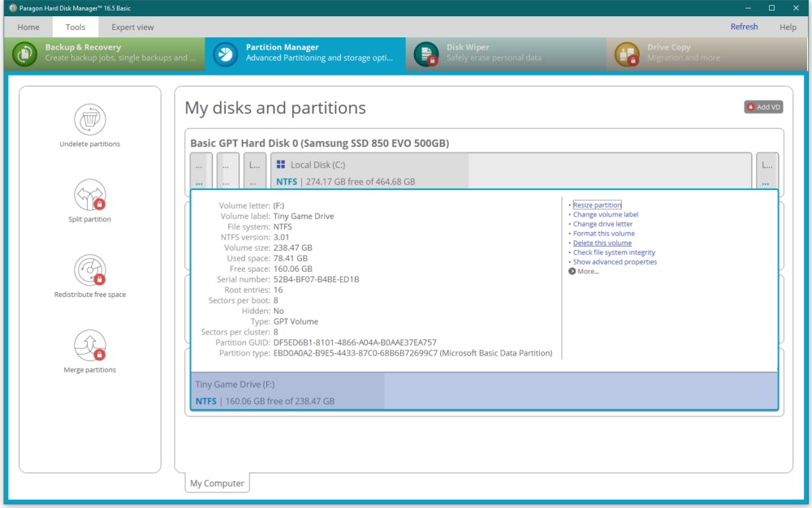Select the first small partition block on Disk 0
The image size is (812, 508).
click(201, 170)
